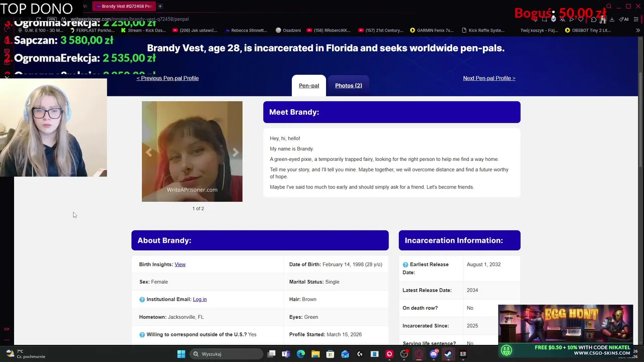The height and width of the screenshot is (362, 644).
Task: Click the page vertical scrollbar
Action: point(640,121)
